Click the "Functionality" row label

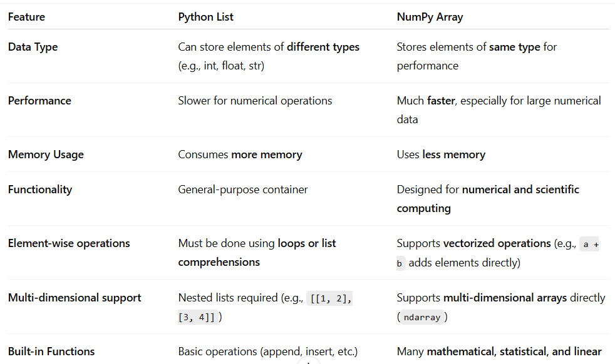click(x=40, y=190)
